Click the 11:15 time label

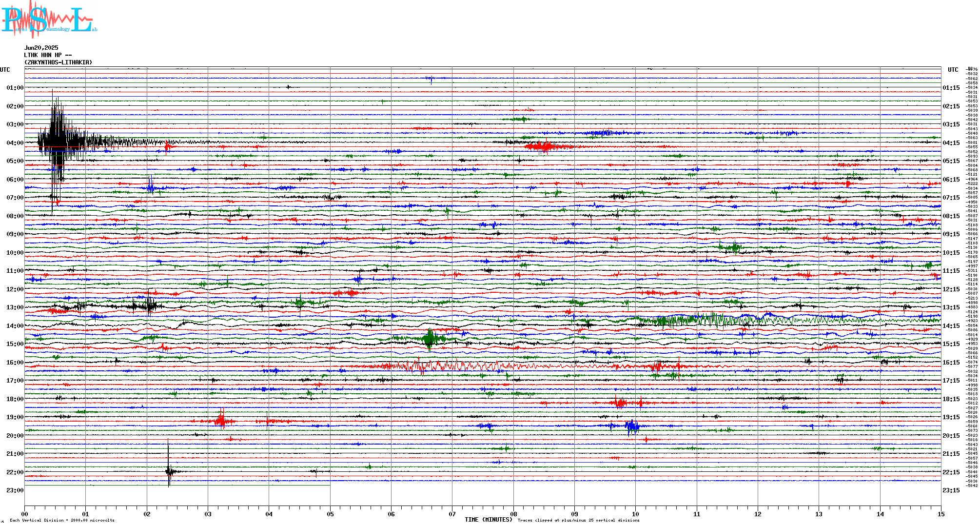pyautogui.click(x=951, y=271)
